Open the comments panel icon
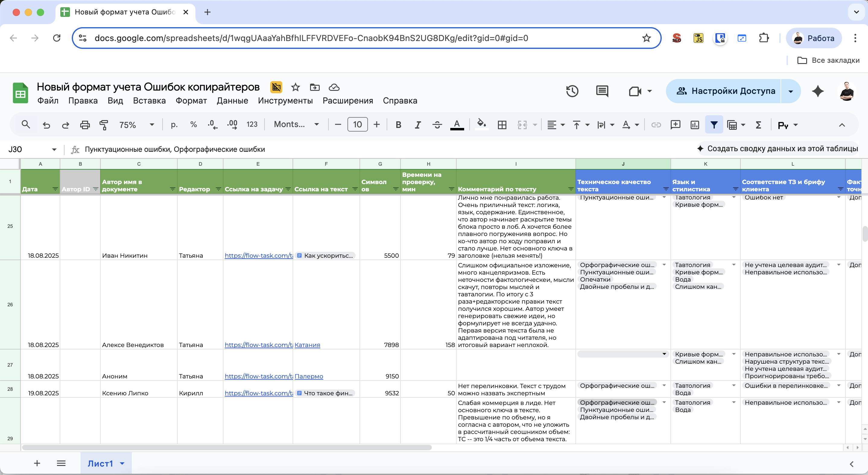The width and height of the screenshot is (868, 475). pos(602,91)
